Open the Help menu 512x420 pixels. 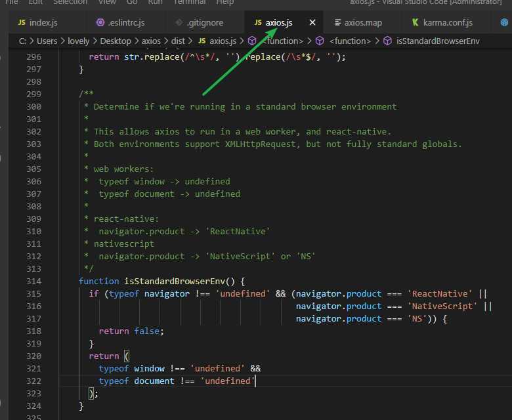(225, 2)
